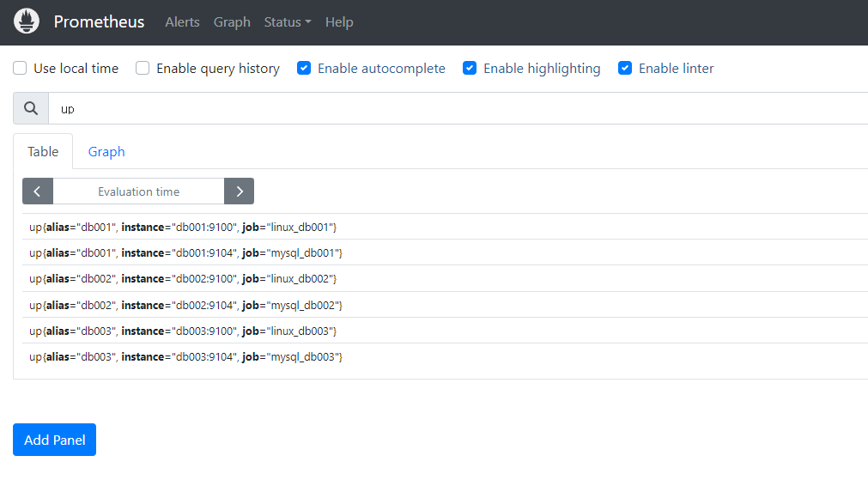Click the Prometheus brand title
Viewport: 868px width, 480px height.
99,21
